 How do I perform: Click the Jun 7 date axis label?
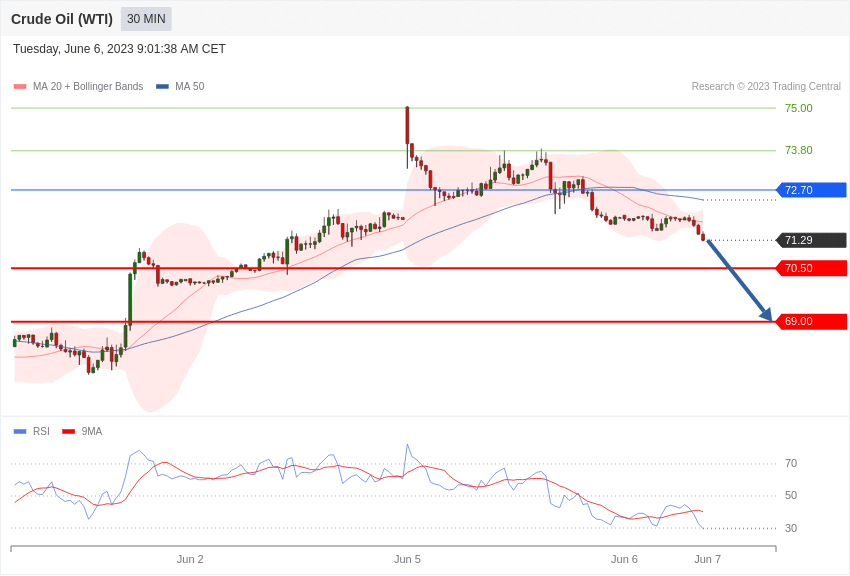[707, 559]
